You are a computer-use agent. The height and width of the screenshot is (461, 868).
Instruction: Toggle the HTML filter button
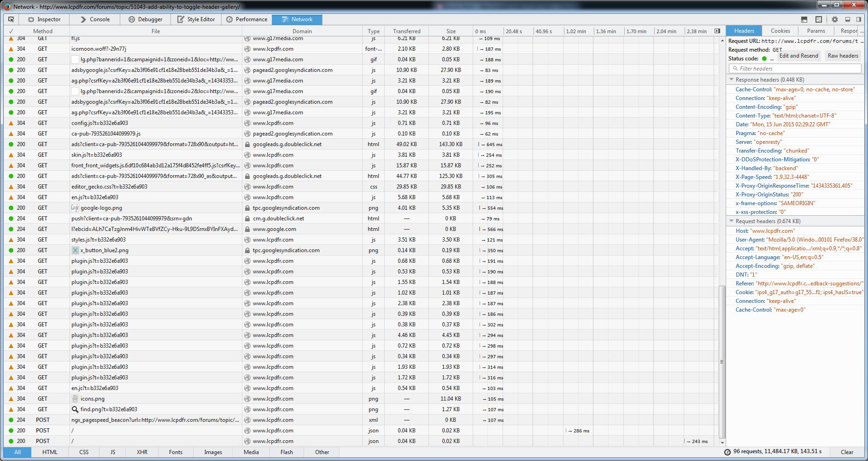point(50,452)
